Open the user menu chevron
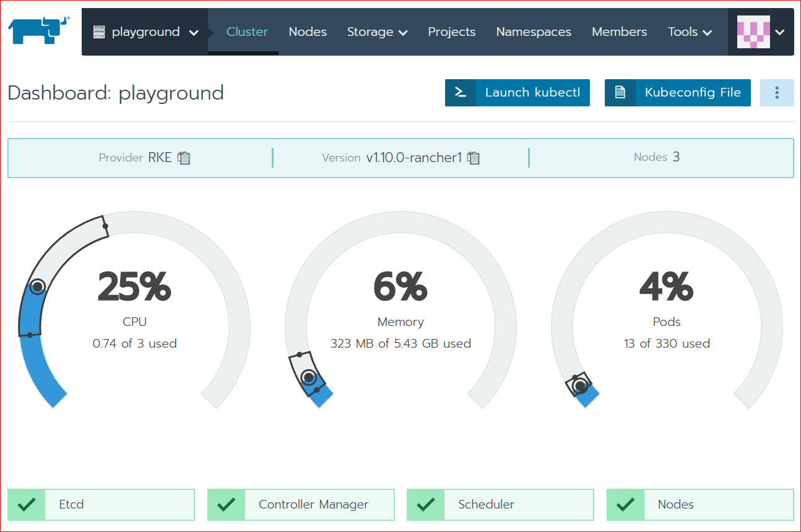The image size is (801, 532). [x=780, y=33]
